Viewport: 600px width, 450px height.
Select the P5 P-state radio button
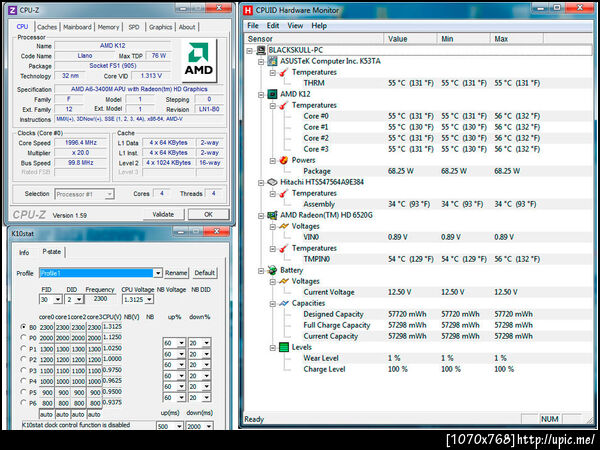coord(23,392)
